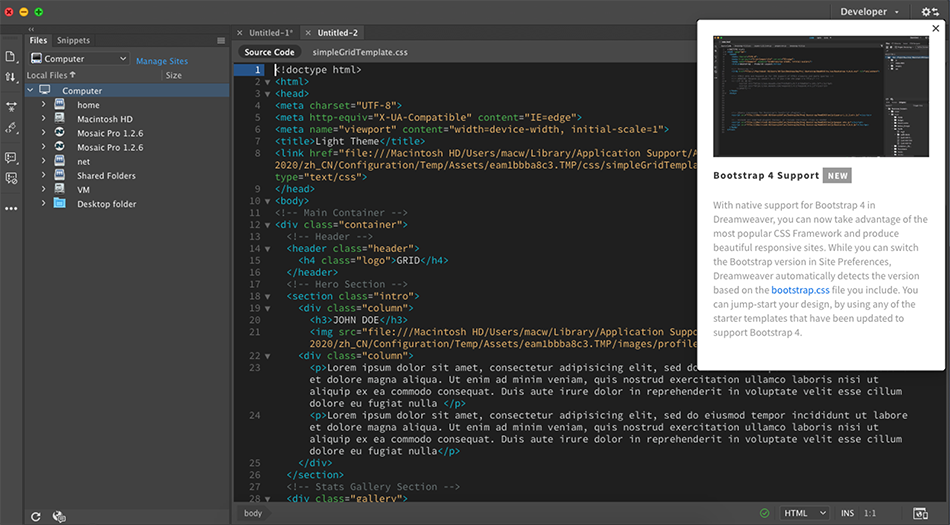Image resolution: width=950 pixels, height=525 pixels.
Task: Click the Apply Comment icon
Action: (x=11, y=157)
